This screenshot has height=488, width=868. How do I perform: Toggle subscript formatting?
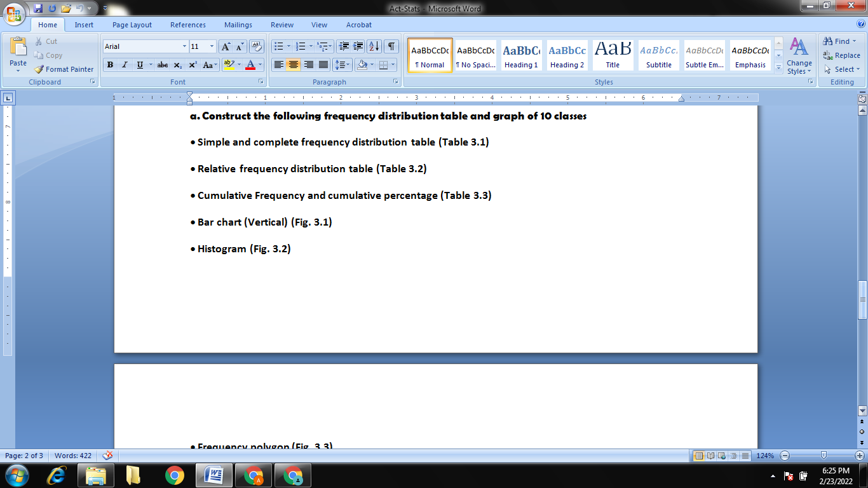click(178, 65)
